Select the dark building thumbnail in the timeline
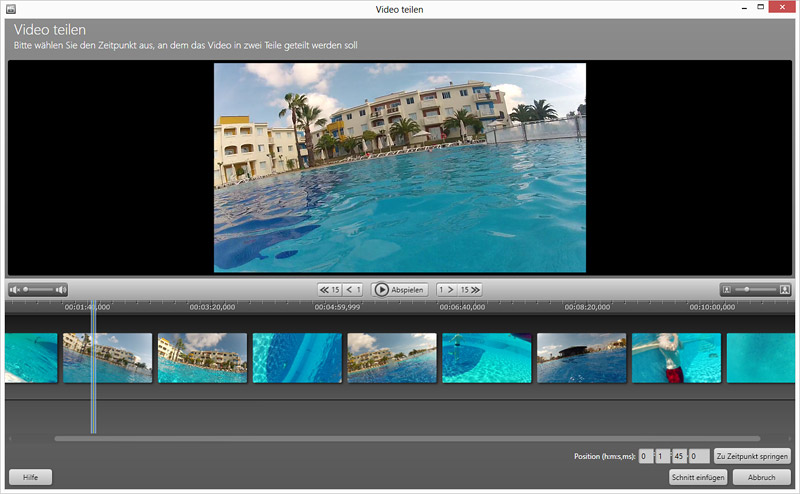The width and height of the screenshot is (800, 494). coord(581,358)
